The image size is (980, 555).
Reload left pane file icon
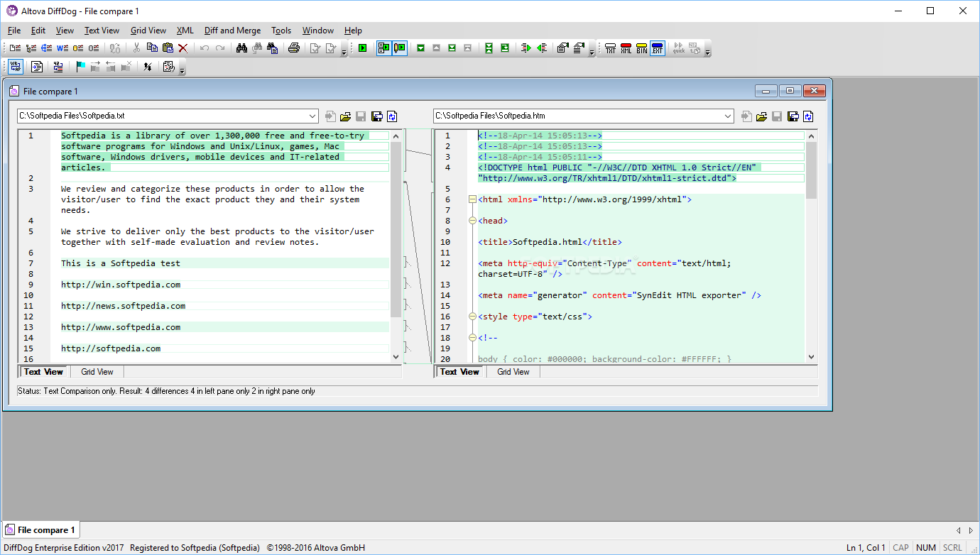pyautogui.click(x=392, y=116)
